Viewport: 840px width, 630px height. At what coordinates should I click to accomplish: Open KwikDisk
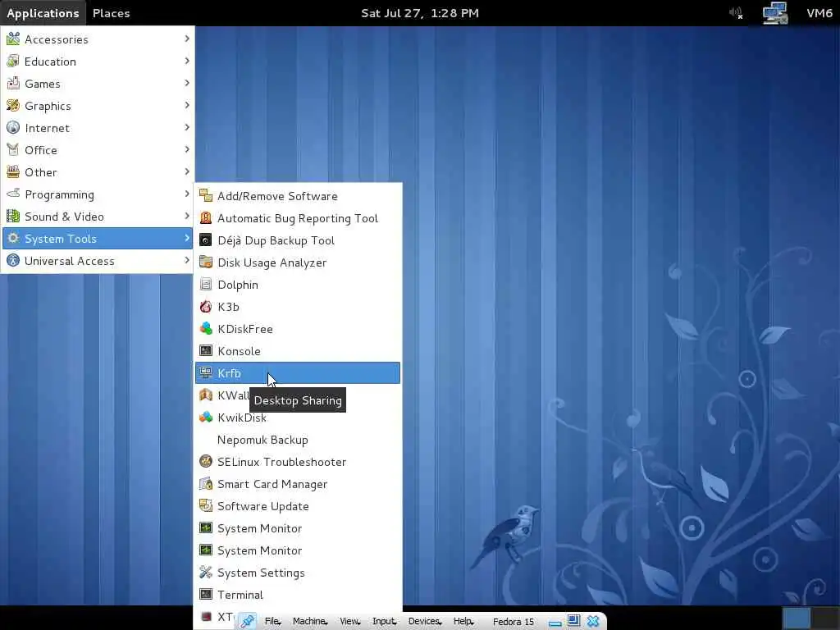298,418
